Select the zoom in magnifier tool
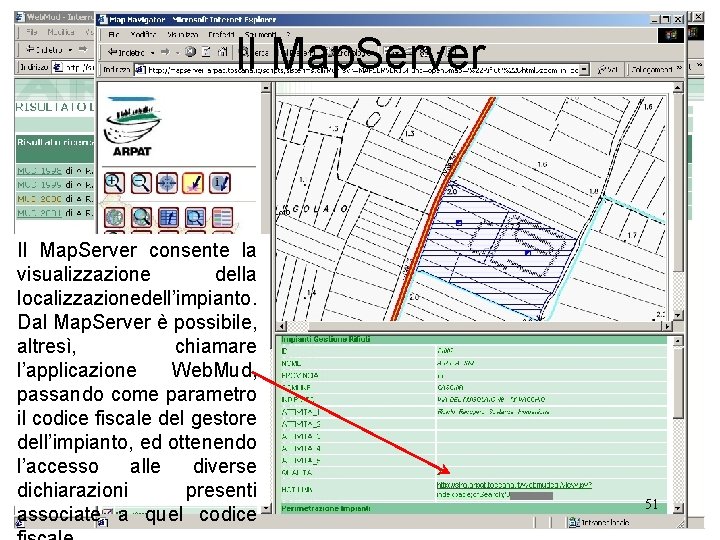The width and height of the screenshot is (720, 540). tap(113, 183)
